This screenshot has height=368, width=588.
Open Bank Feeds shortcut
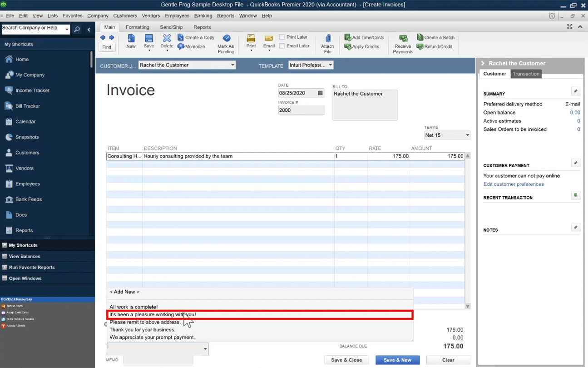tap(24, 199)
